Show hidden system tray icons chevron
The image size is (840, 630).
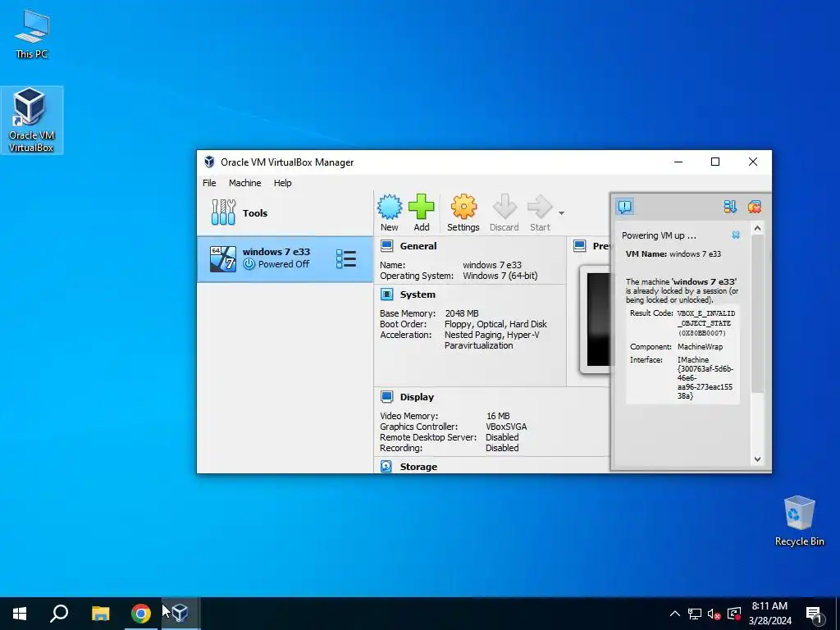(674, 614)
